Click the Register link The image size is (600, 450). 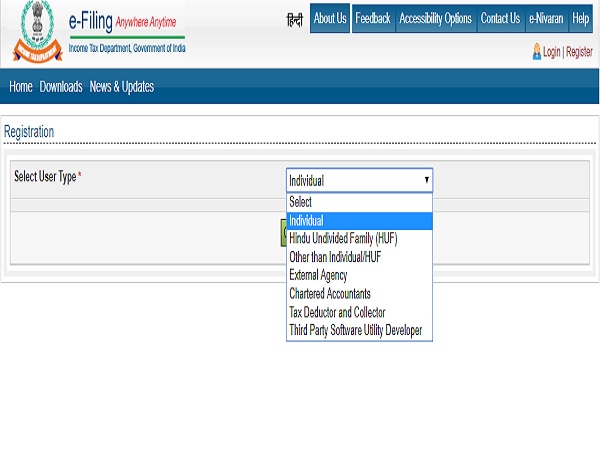point(579,52)
